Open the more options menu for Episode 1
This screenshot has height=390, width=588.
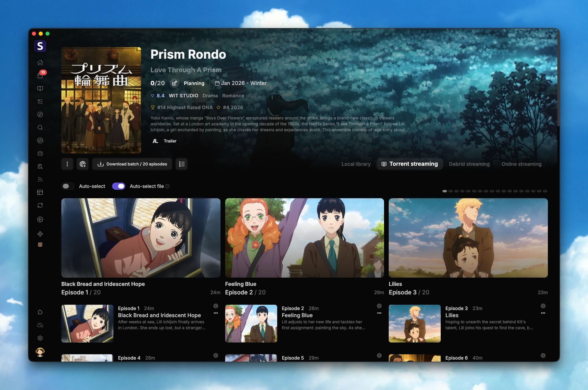[x=216, y=313]
